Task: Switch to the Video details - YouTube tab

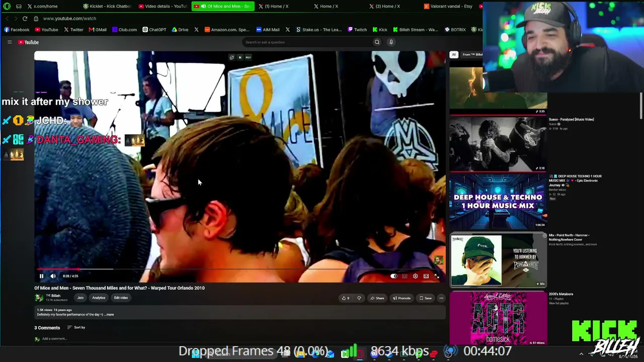Action: pyautogui.click(x=162, y=6)
